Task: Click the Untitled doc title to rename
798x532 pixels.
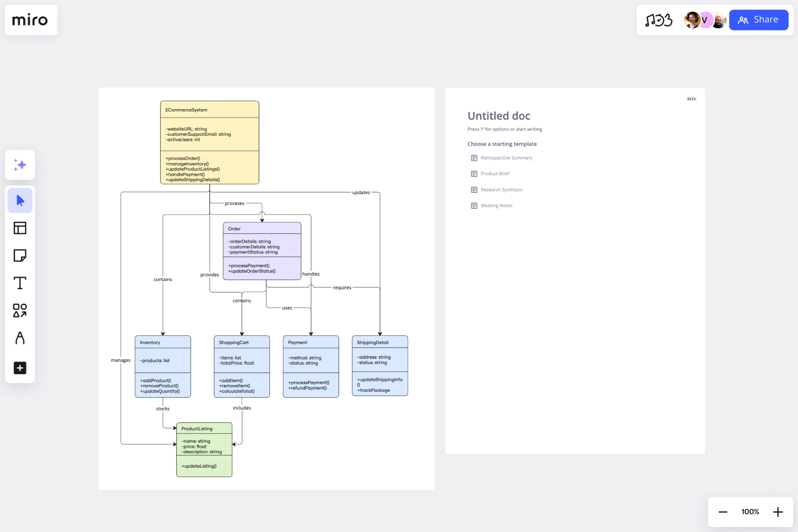Action: pos(499,116)
